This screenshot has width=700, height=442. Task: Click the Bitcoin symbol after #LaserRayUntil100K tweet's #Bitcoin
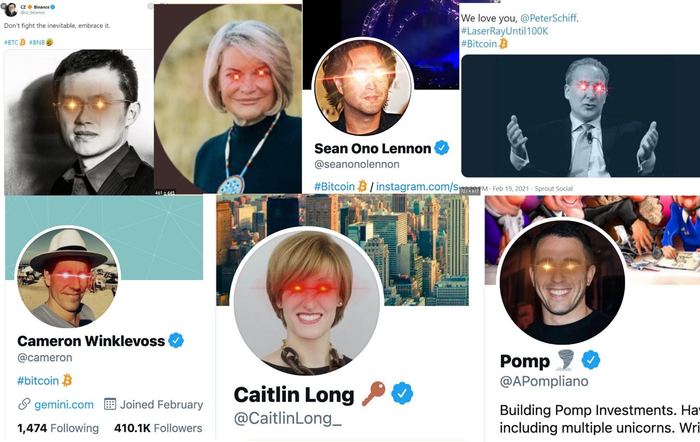(x=503, y=44)
